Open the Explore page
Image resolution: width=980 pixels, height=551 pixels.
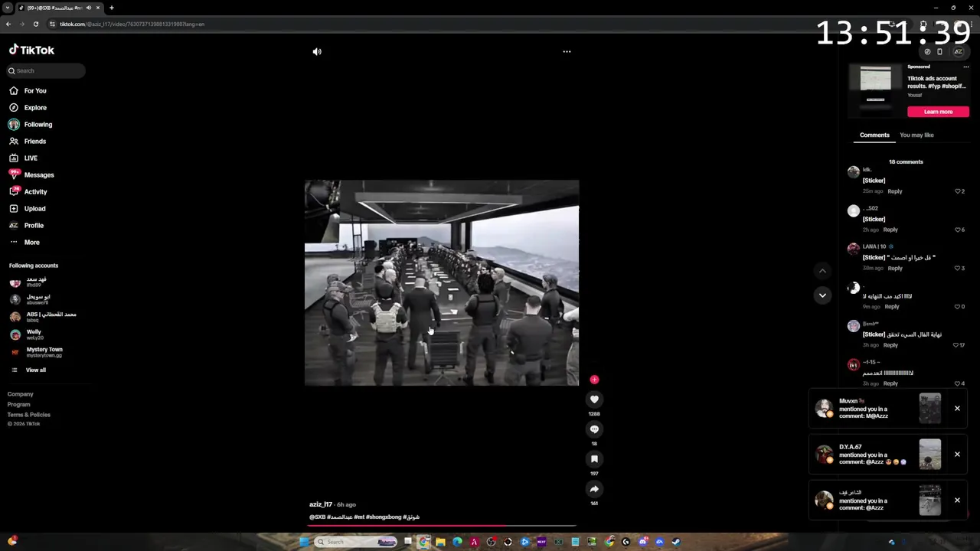28,107
